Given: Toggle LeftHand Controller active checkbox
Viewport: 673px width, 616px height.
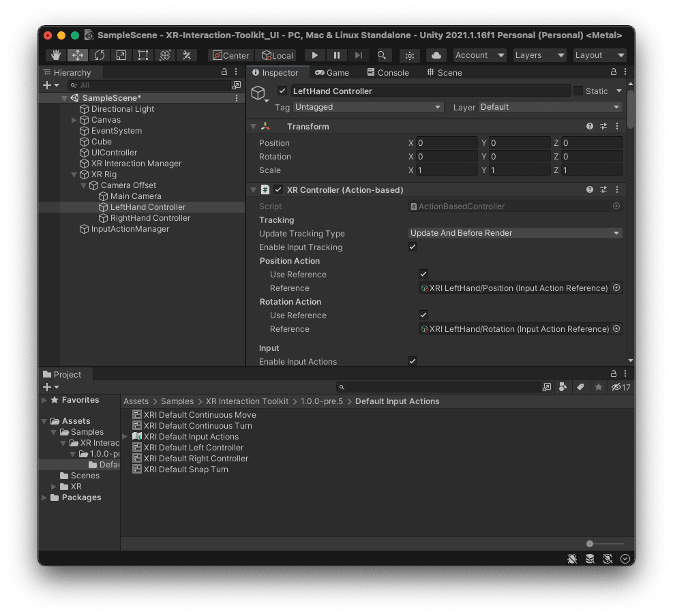Looking at the screenshot, I should click(282, 91).
